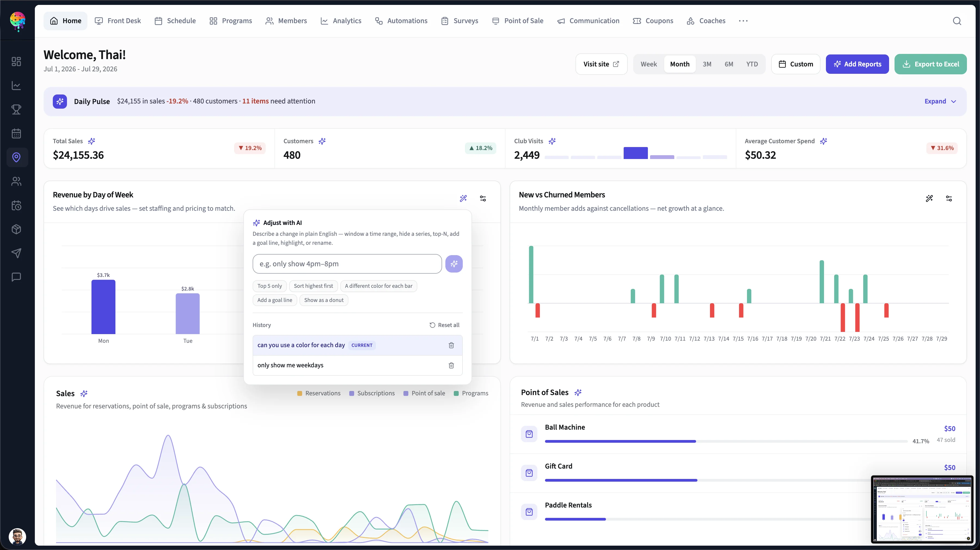Open the Point of Sale tab

click(x=517, y=21)
